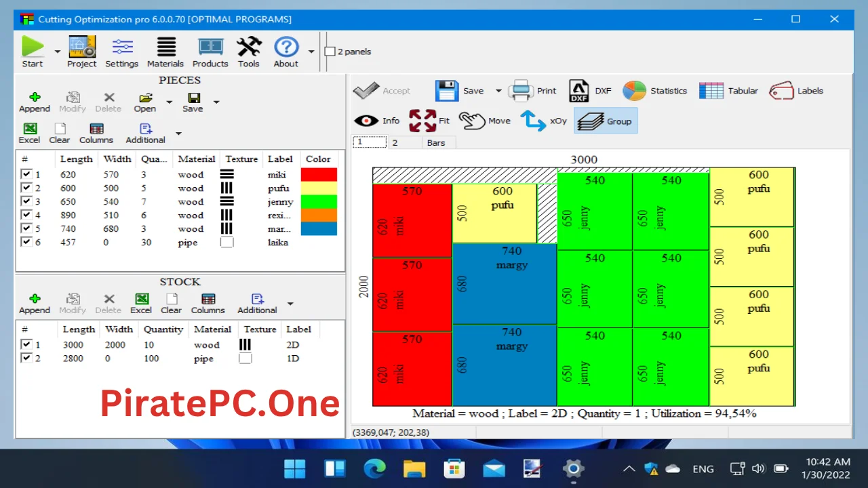
Task: Fit the layout to the view
Action: tap(429, 121)
